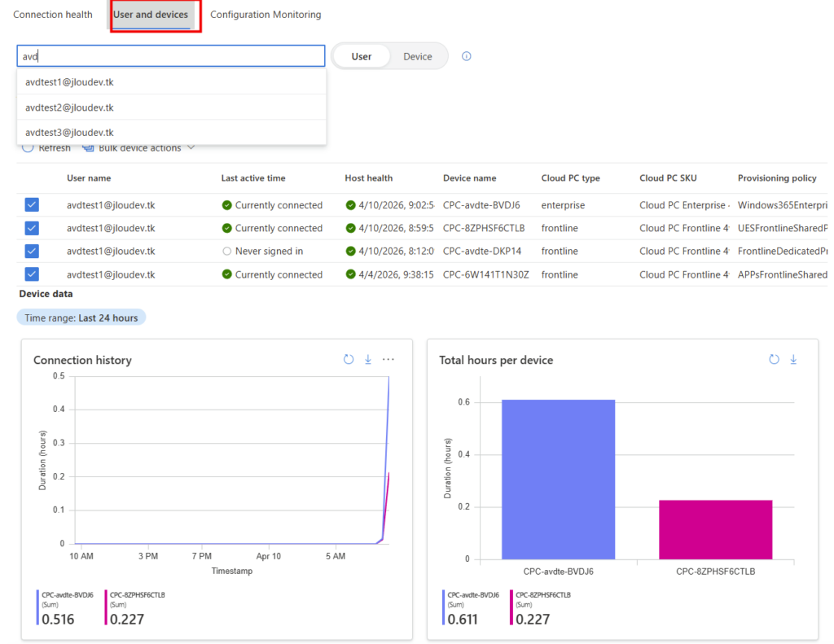Uncheck the CPC-avdte-DKP14 row checkbox
This screenshot has width=834, height=644.
pyautogui.click(x=32, y=251)
